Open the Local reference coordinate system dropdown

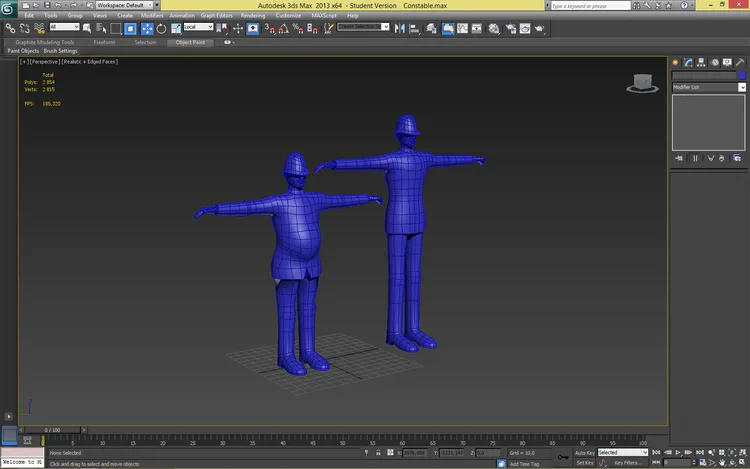[198, 27]
